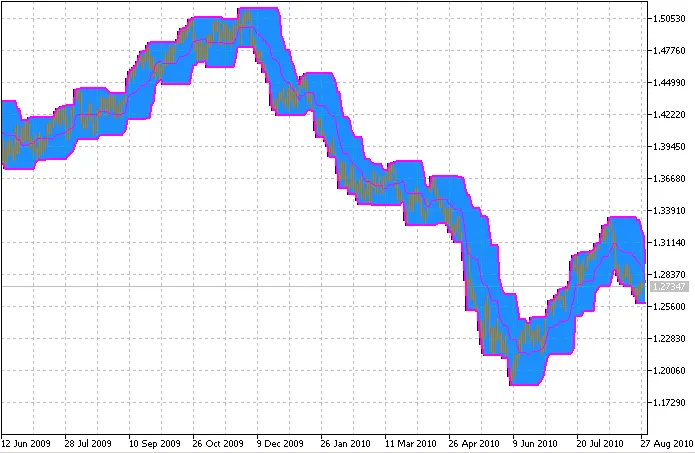Click the 9 Dec 2009 date label
Viewport: 695px width, 453px height.
pos(282,442)
